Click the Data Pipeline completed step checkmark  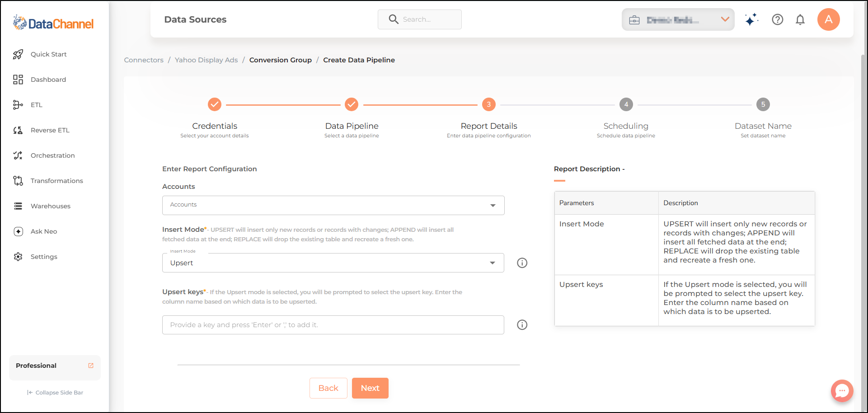(352, 104)
